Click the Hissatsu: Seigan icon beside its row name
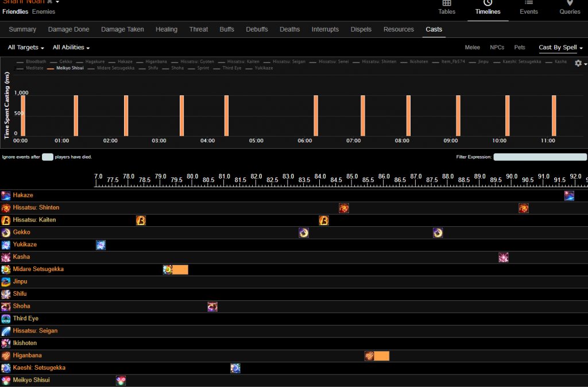Screen dimensions: 588x387 point(6,331)
